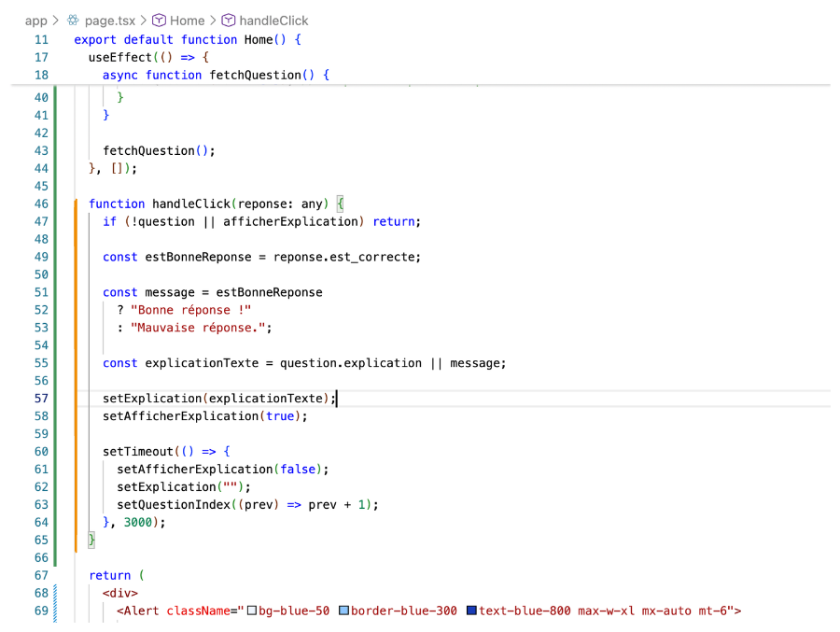The image size is (840, 632).
Task: Click the React file icon beside page.tsx
Action: [x=73, y=21]
